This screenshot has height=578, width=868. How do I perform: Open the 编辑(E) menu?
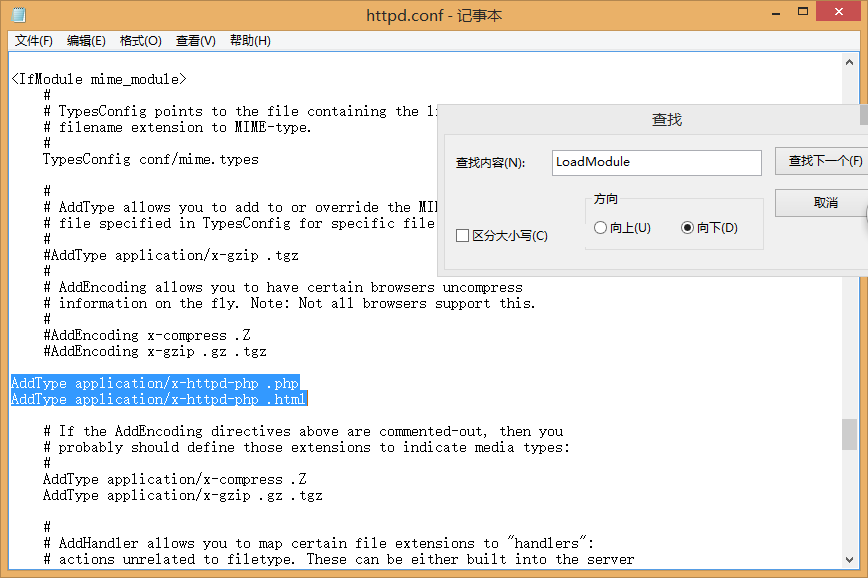tap(86, 41)
